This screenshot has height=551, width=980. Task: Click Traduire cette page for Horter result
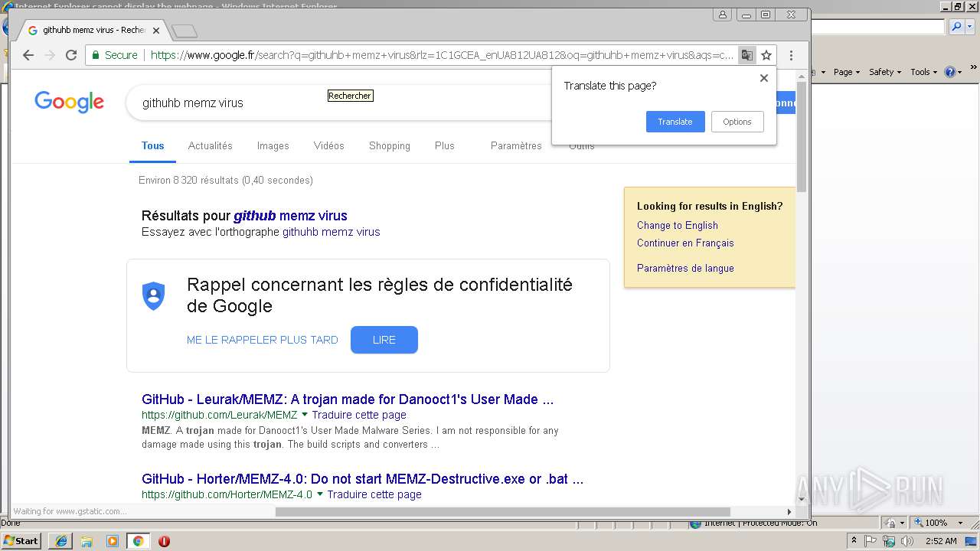[x=374, y=494]
